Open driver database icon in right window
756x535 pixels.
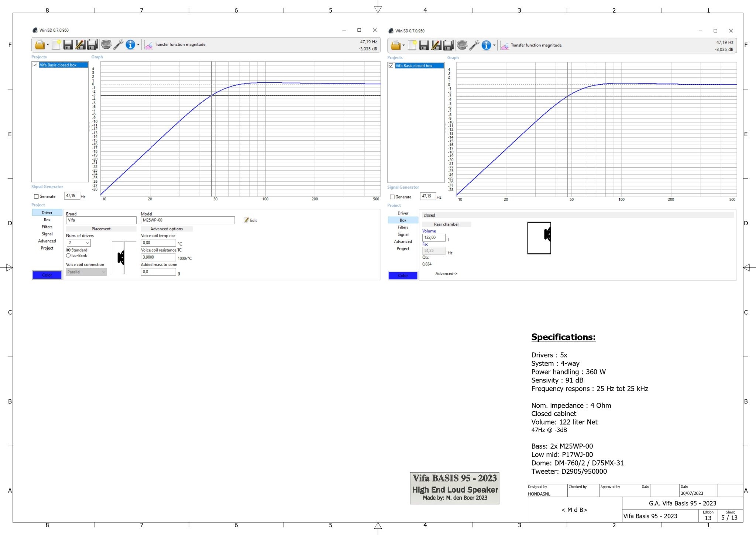[x=462, y=45]
